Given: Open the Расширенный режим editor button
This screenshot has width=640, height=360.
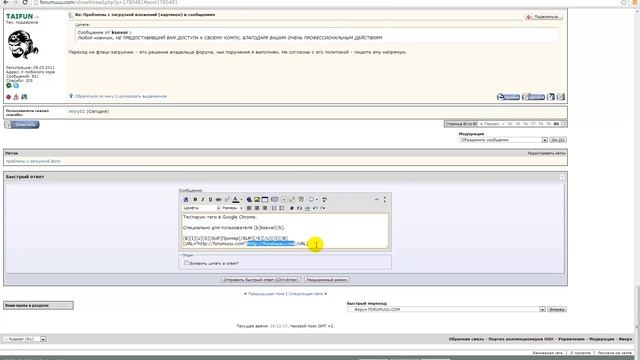Looking at the screenshot, I should [x=327, y=280].
